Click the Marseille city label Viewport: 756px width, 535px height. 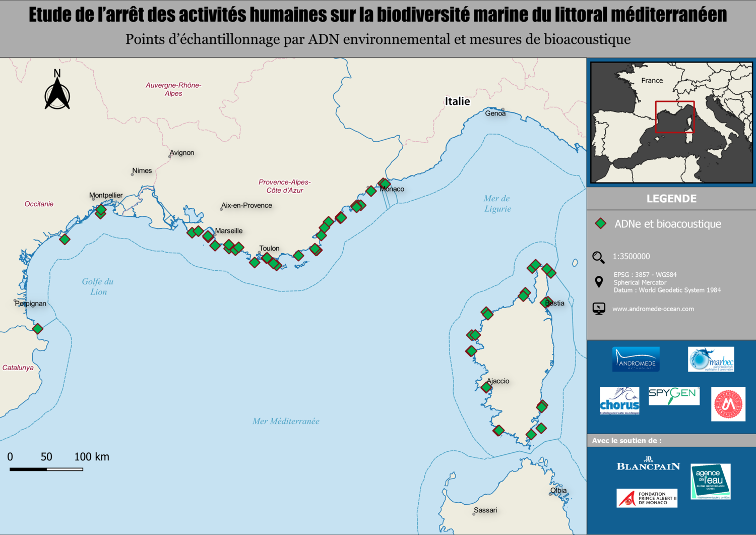click(229, 230)
